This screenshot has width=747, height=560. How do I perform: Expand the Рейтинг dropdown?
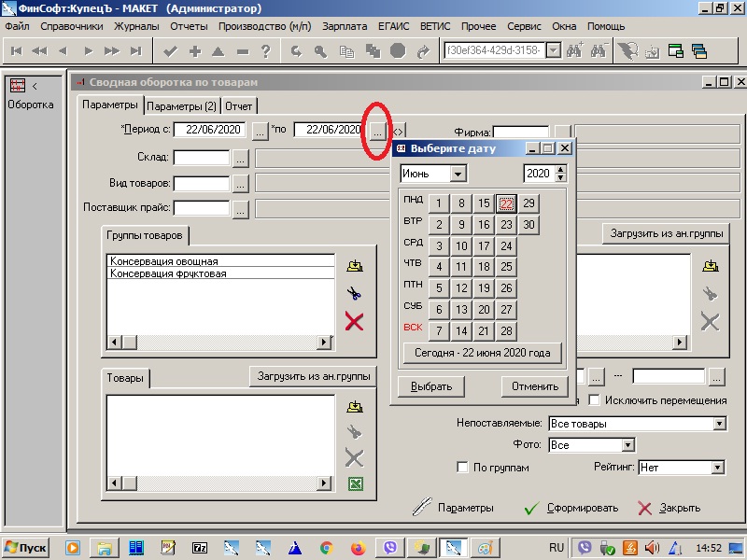coord(717,468)
